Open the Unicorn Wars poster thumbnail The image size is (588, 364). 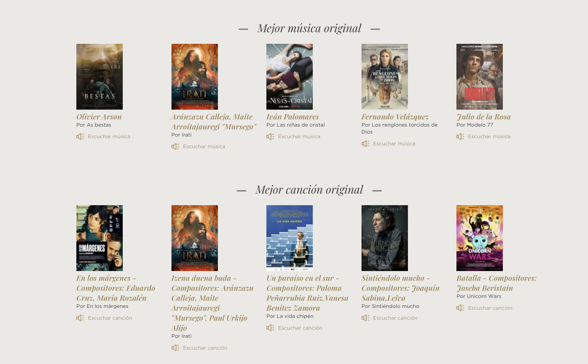pos(480,238)
